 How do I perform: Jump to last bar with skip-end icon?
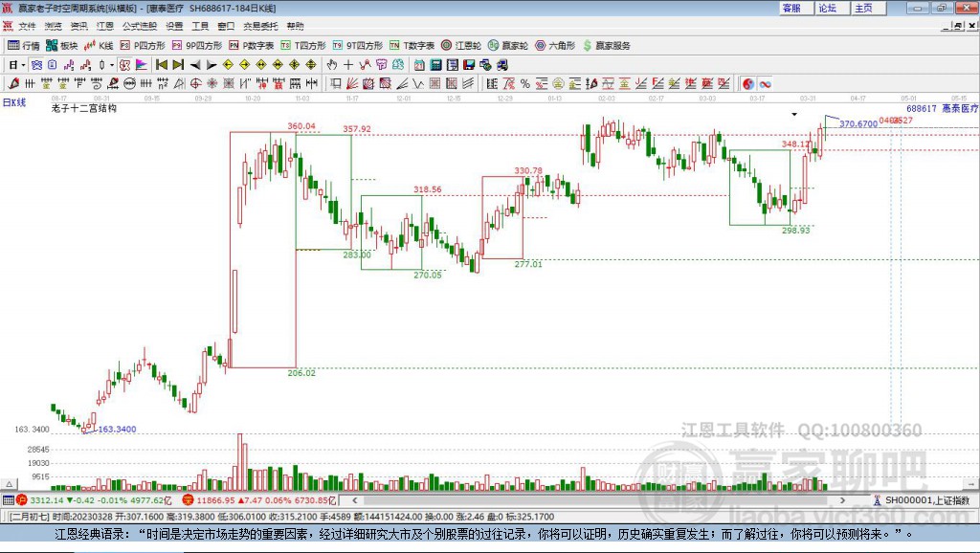(178, 65)
